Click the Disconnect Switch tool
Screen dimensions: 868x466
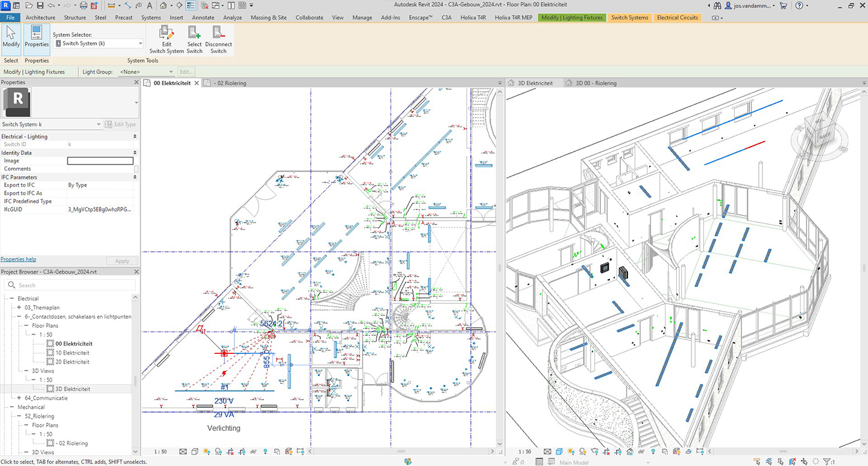pos(218,40)
